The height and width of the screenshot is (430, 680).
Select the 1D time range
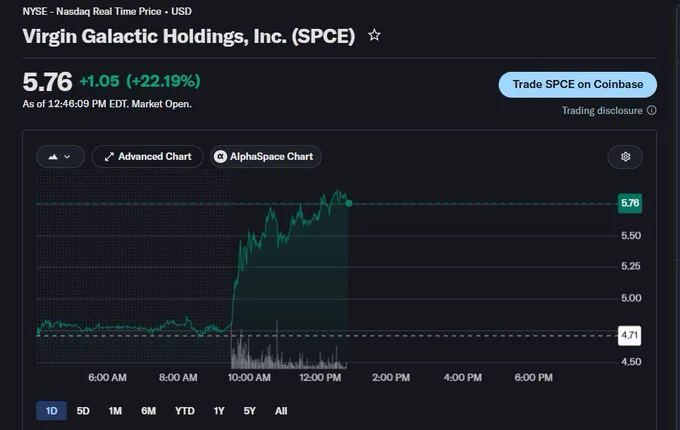[x=51, y=410]
